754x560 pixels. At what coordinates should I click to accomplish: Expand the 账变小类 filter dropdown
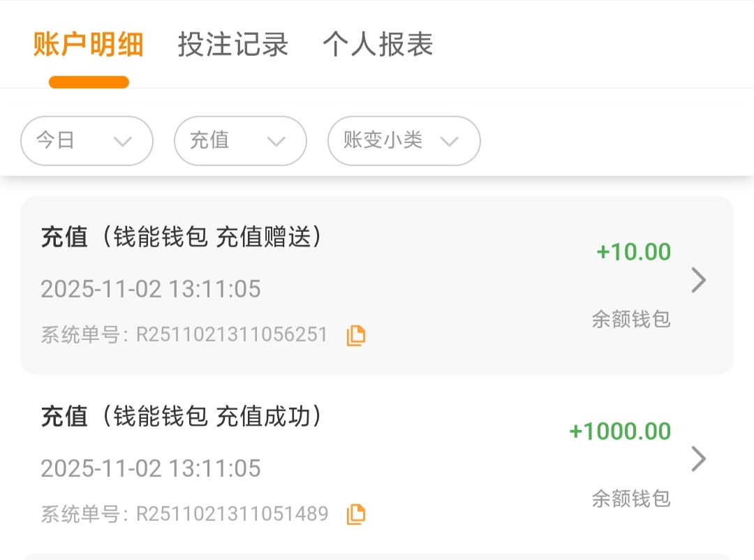coord(404,141)
